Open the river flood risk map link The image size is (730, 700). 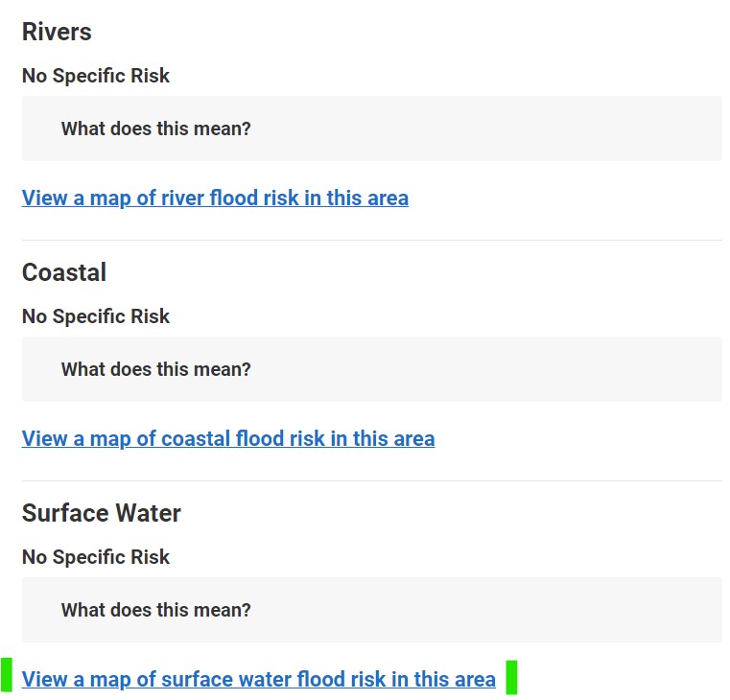(215, 198)
